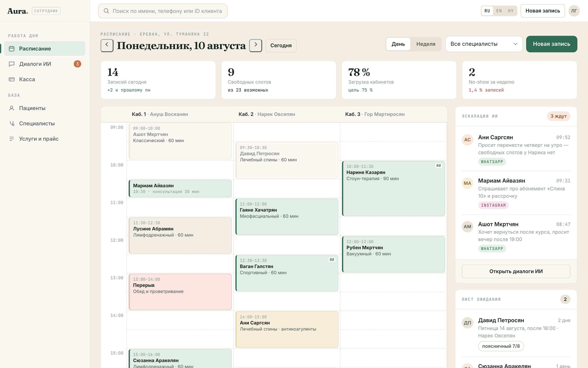Open Гаяне Хачатрян 11:00 appointment
This screenshot has width=588, height=368.
coord(287,217)
